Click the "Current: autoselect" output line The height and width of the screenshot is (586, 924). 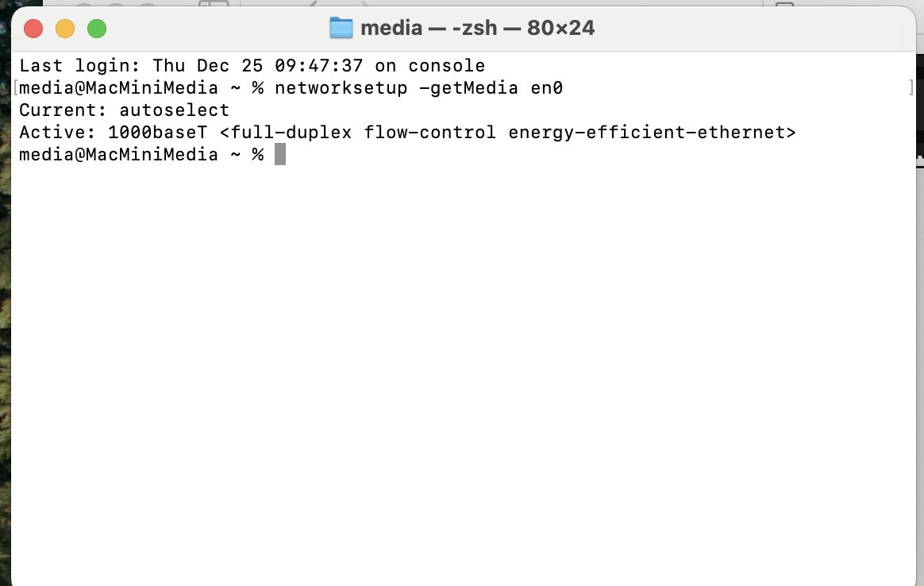[x=124, y=110]
